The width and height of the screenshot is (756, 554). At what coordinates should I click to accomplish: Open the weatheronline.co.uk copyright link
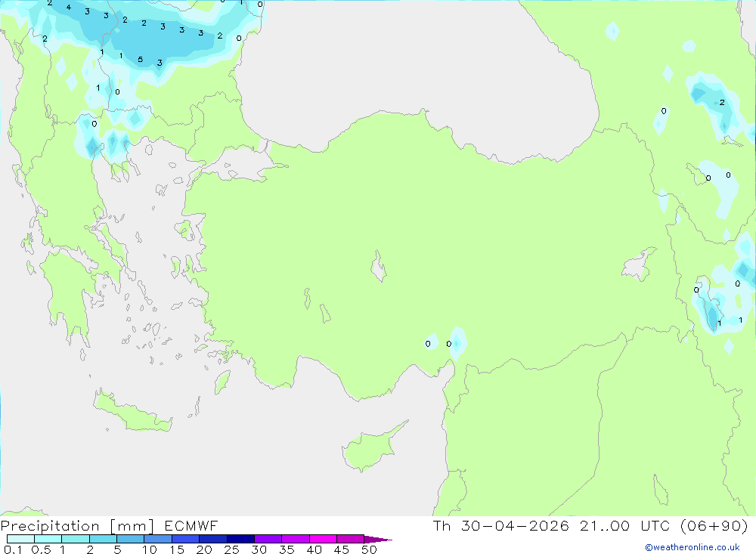pyautogui.click(x=692, y=547)
